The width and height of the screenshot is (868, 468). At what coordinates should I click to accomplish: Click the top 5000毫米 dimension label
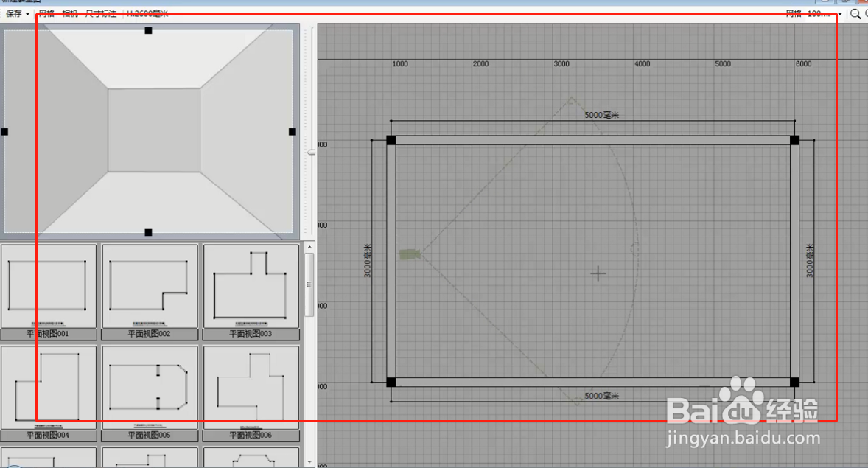click(x=602, y=115)
